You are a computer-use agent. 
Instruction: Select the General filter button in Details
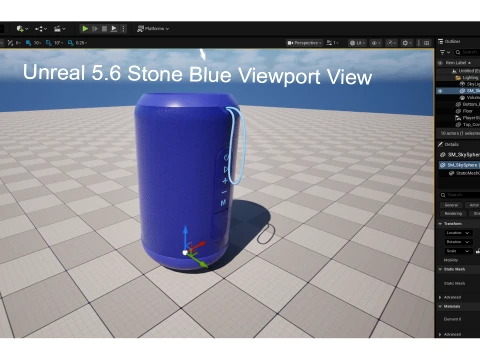tap(451, 205)
